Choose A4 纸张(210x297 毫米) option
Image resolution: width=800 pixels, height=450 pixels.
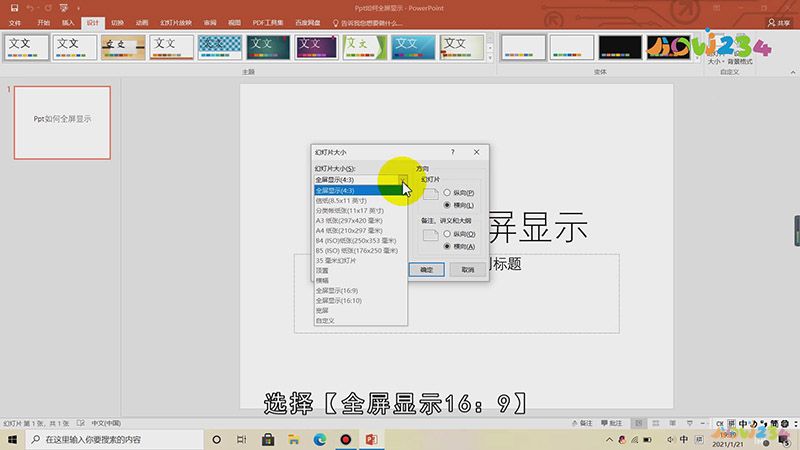point(360,231)
